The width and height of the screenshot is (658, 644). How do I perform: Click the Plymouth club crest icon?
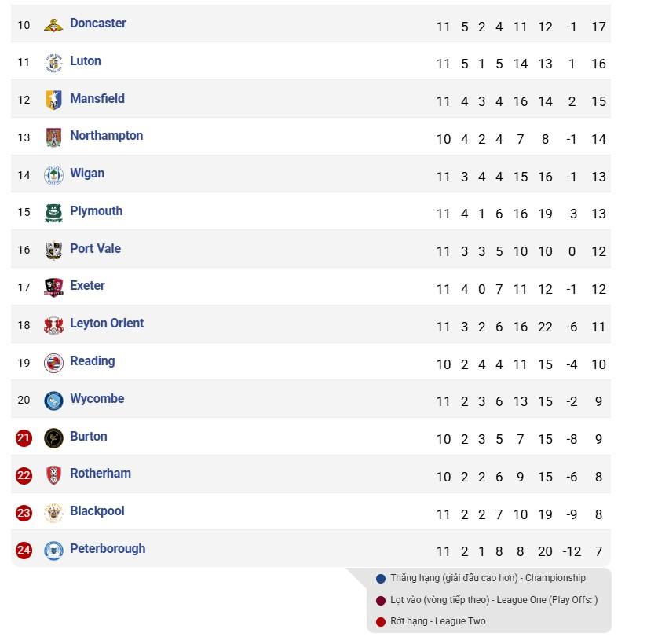[x=53, y=213]
